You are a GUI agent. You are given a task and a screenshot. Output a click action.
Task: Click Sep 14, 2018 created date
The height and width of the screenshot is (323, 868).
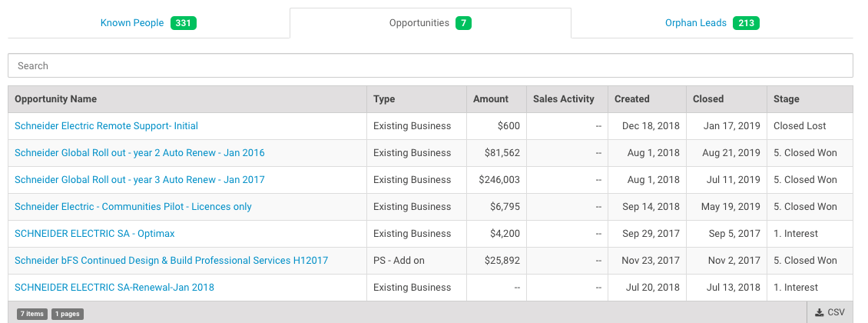point(651,207)
